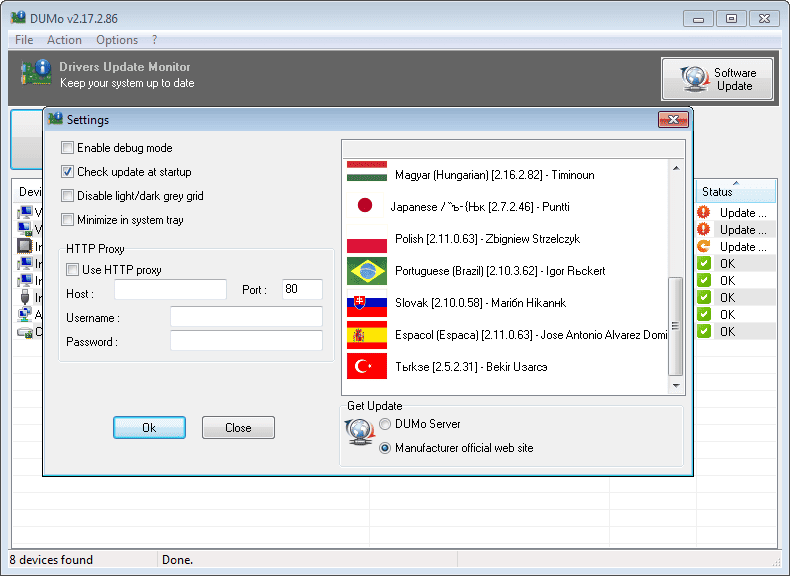Screen dimensions: 790x576
Task: Select DUMo Server radio button
Action: pos(385,424)
